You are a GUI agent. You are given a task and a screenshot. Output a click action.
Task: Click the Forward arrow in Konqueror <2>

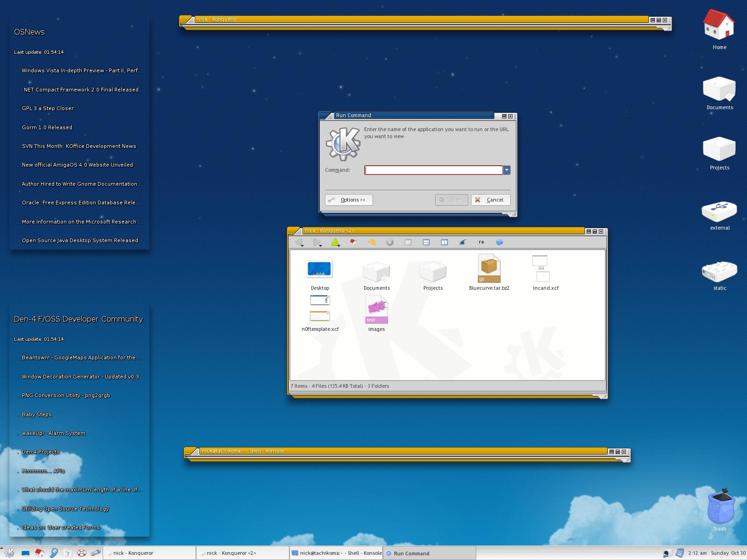pyautogui.click(x=317, y=242)
